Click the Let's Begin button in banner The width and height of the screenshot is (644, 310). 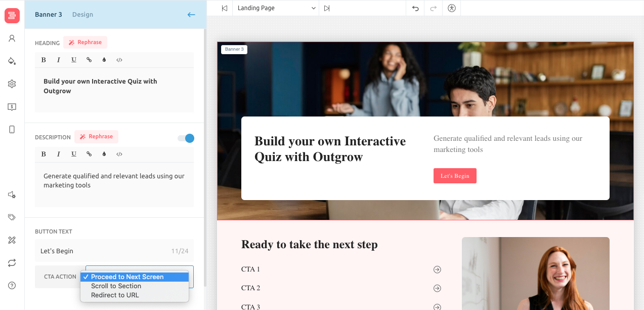[x=455, y=176]
